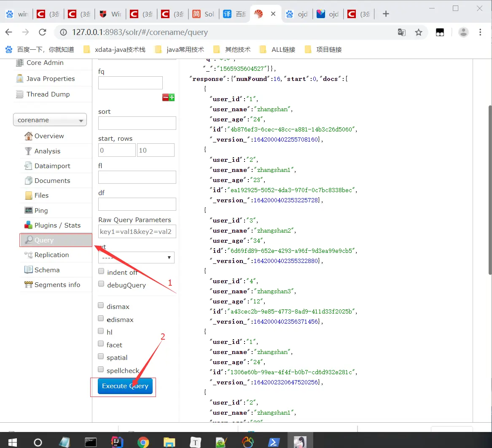Open Windows Start menu

tap(12, 443)
